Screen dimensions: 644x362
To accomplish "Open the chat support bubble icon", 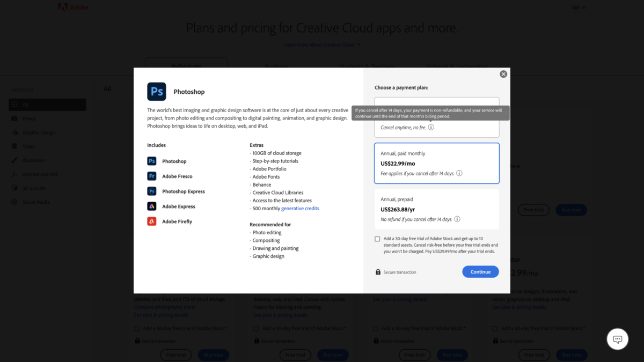I will pos(617,339).
